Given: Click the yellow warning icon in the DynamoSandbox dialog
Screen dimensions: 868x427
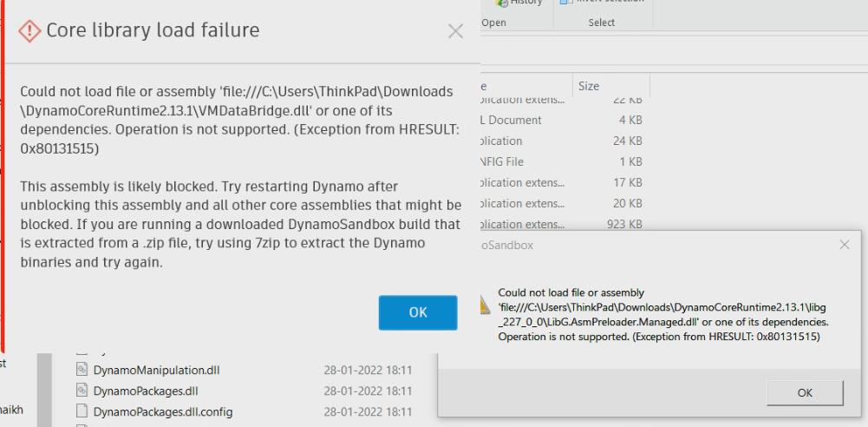Looking at the screenshot, I should coord(485,305).
